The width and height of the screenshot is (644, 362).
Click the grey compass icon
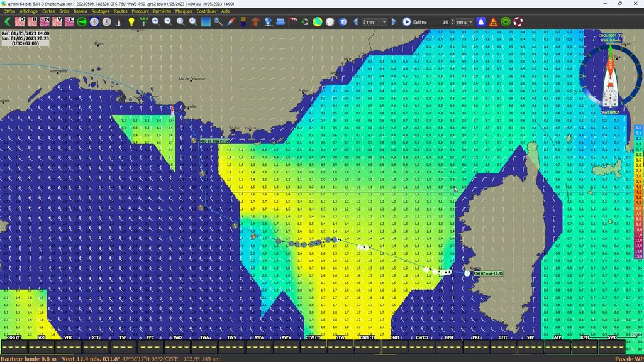(x=106, y=22)
